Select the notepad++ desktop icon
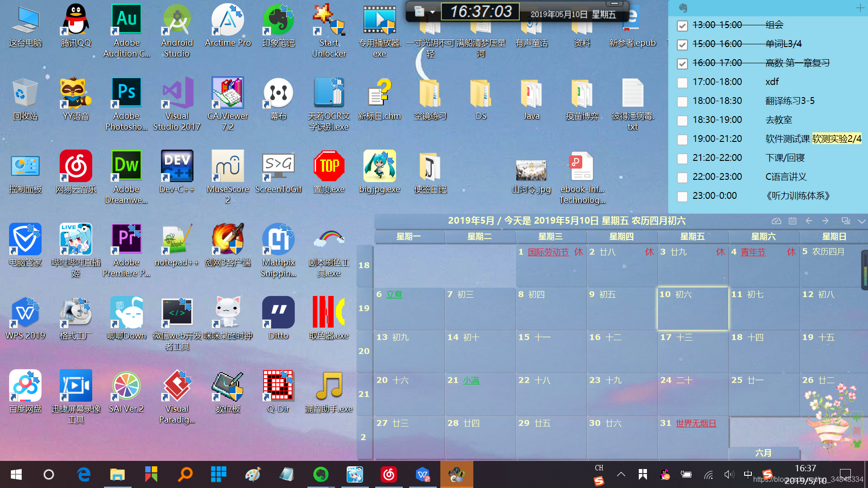The width and height of the screenshot is (868, 488). [x=177, y=246]
